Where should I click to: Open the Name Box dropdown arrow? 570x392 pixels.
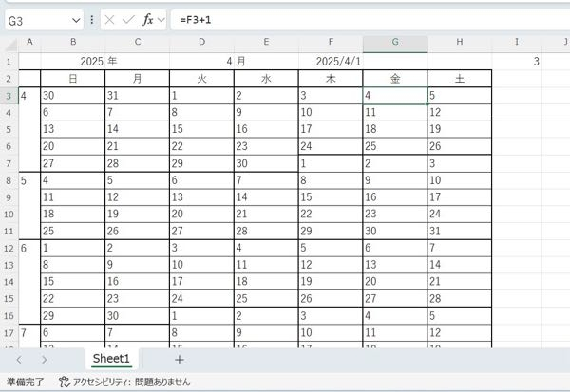(76, 20)
